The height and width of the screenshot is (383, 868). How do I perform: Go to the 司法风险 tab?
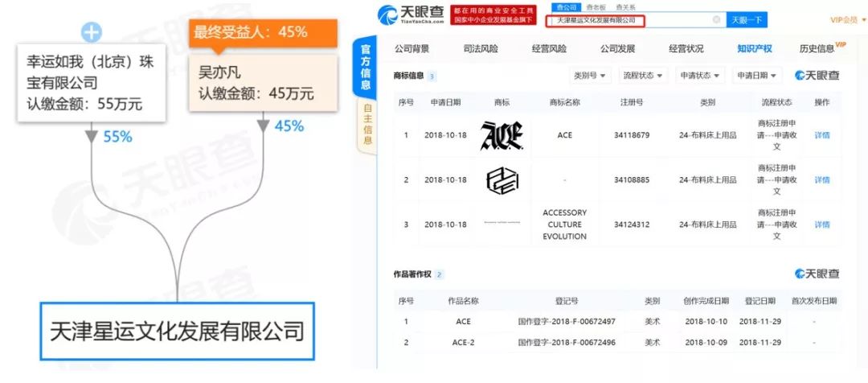click(x=481, y=49)
